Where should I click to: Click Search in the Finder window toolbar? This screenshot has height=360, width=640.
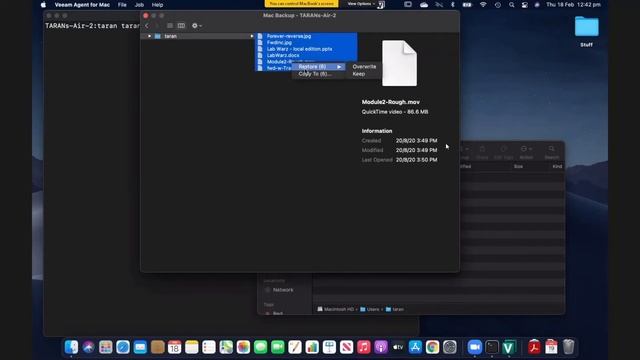click(x=552, y=153)
